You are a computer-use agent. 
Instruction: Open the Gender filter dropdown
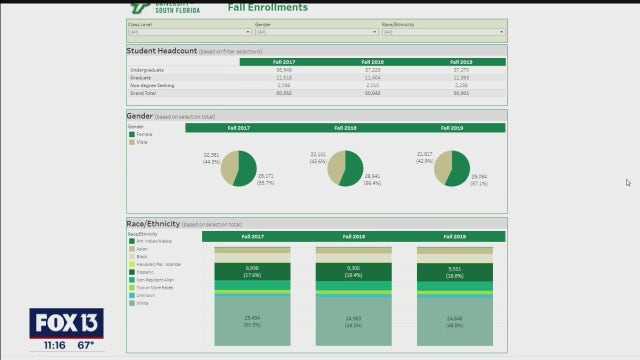pyautogui.click(x=317, y=32)
